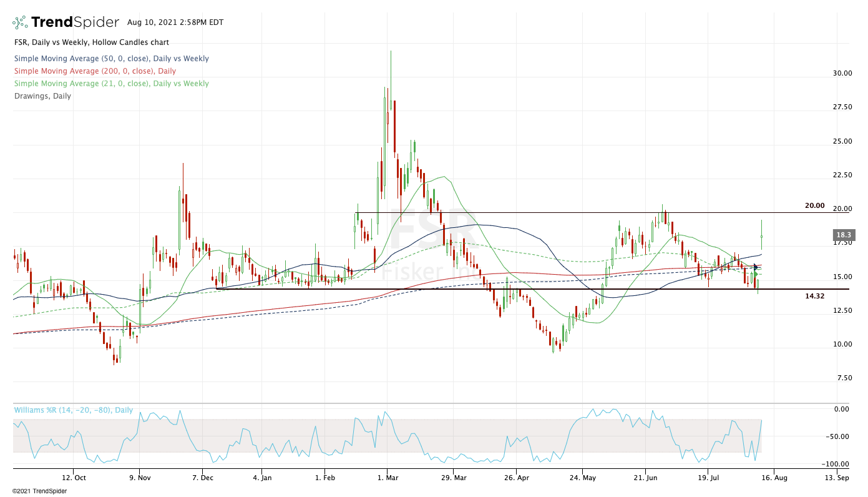Select the 18.3 current price tag
Image resolution: width=868 pixels, height=497 pixels.
pos(843,235)
